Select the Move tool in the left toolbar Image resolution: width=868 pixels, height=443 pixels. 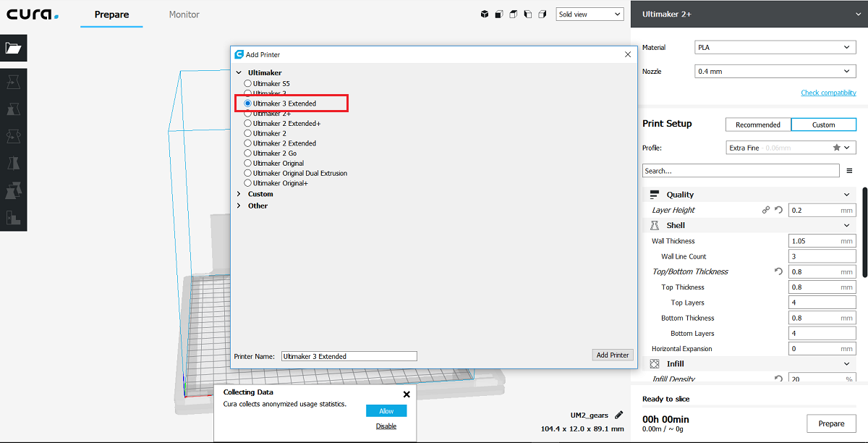click(13, 82)
